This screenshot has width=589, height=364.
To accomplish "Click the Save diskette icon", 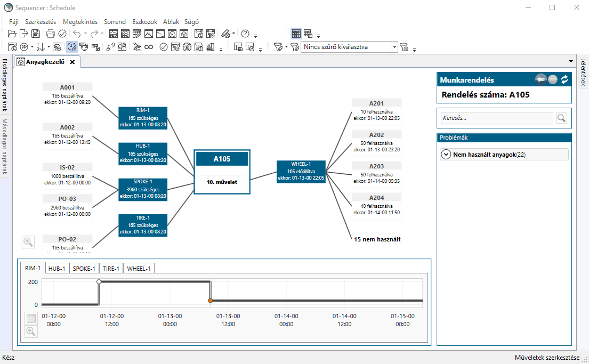I will (x=35, y=34).
